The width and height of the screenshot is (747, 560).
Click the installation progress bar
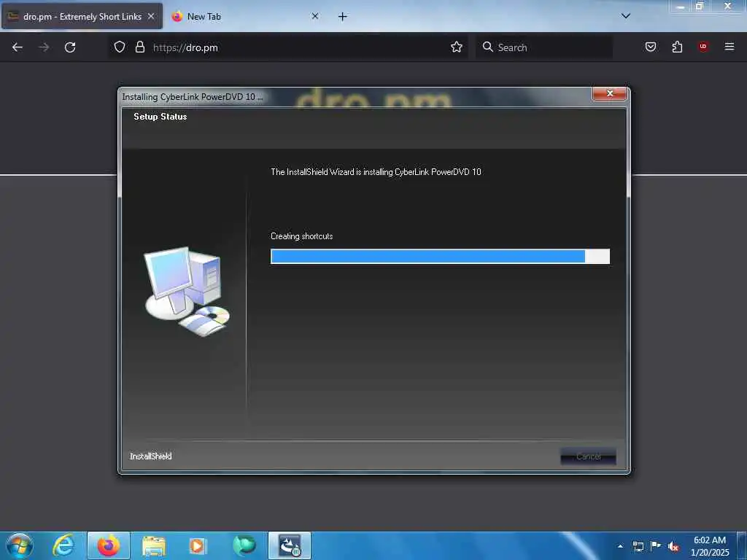pyautogui.click(x=440, y=256)
